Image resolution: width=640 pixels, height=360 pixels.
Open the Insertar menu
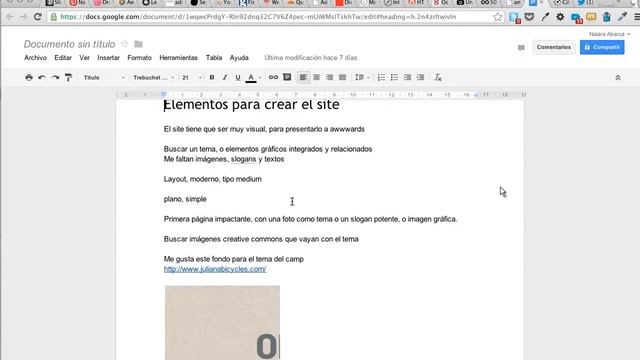pyautogui.click(x=108, y=58)
